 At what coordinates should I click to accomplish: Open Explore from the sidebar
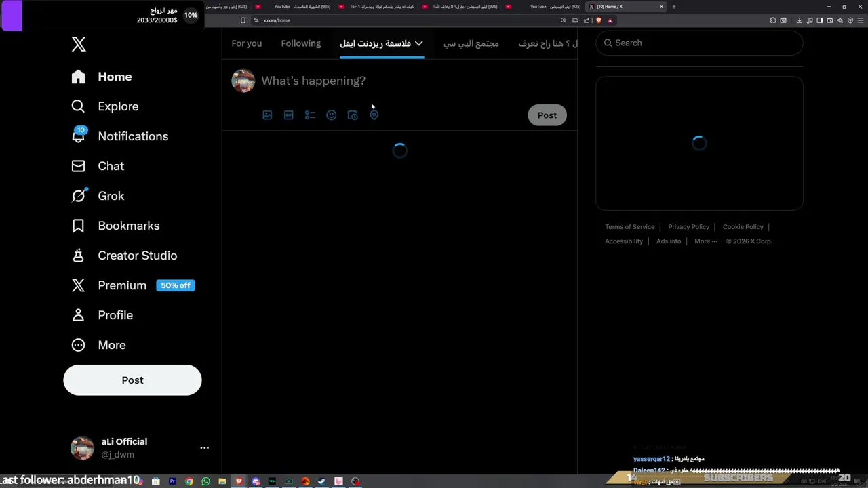105,106
